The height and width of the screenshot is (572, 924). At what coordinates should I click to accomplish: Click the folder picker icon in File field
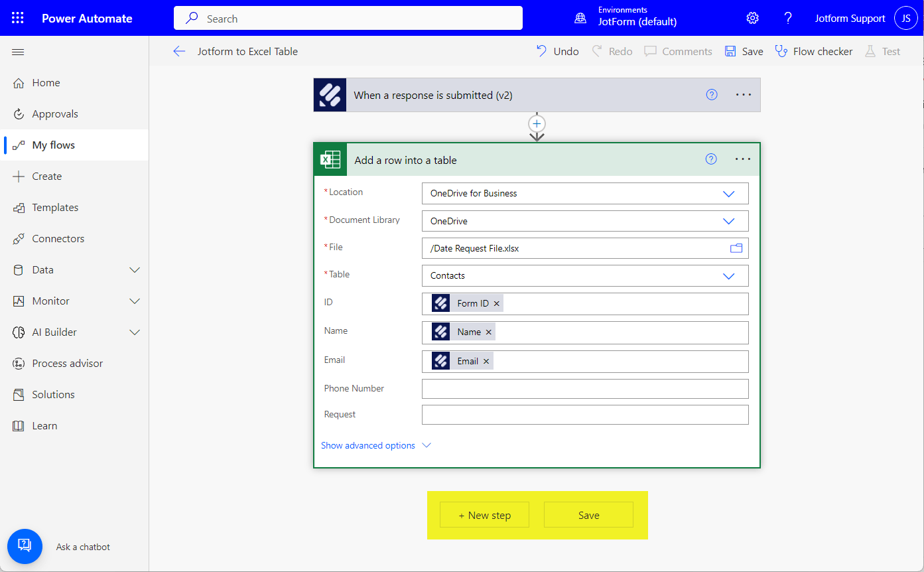(736, 248)
